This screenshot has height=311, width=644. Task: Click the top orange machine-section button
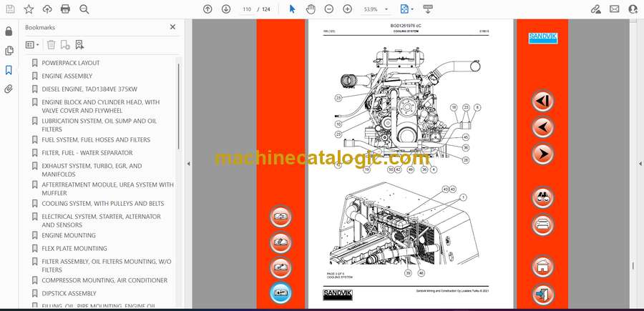coord(280,216)
